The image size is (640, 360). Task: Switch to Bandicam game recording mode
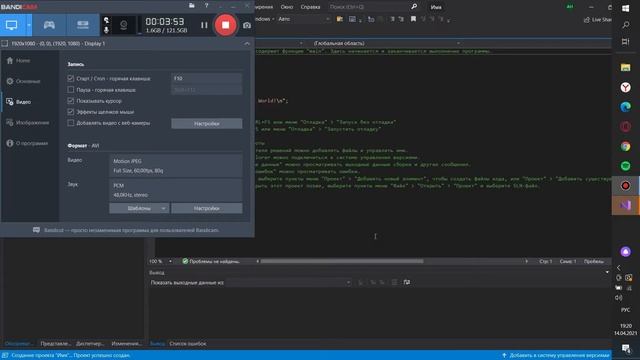click(x=49, y=25)
